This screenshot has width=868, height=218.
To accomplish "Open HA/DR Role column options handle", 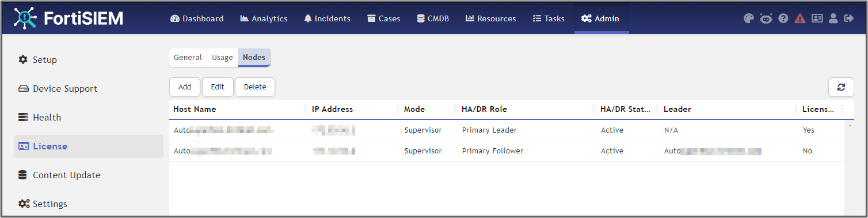I will 594,109.
